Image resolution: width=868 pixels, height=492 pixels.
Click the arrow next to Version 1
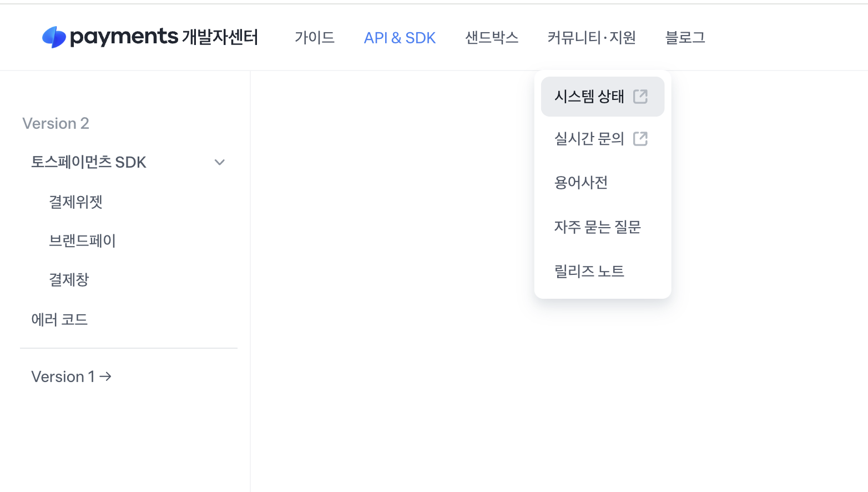(x=105, y=376)
